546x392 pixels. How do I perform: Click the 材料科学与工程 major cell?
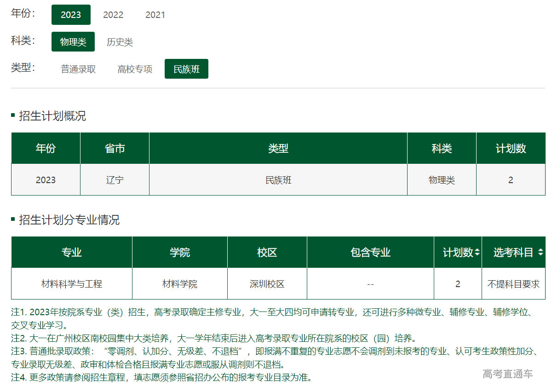pyautogui.click(x=71, y=284)
